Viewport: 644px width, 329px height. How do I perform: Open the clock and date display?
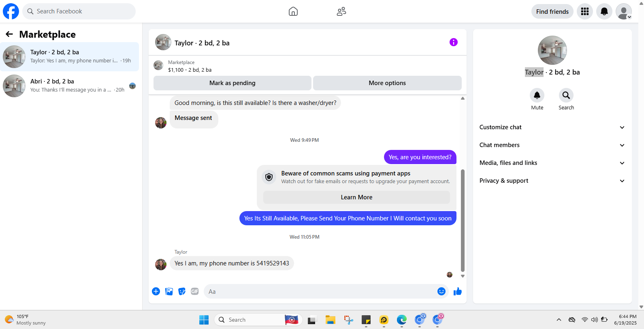tap(625, 320)
